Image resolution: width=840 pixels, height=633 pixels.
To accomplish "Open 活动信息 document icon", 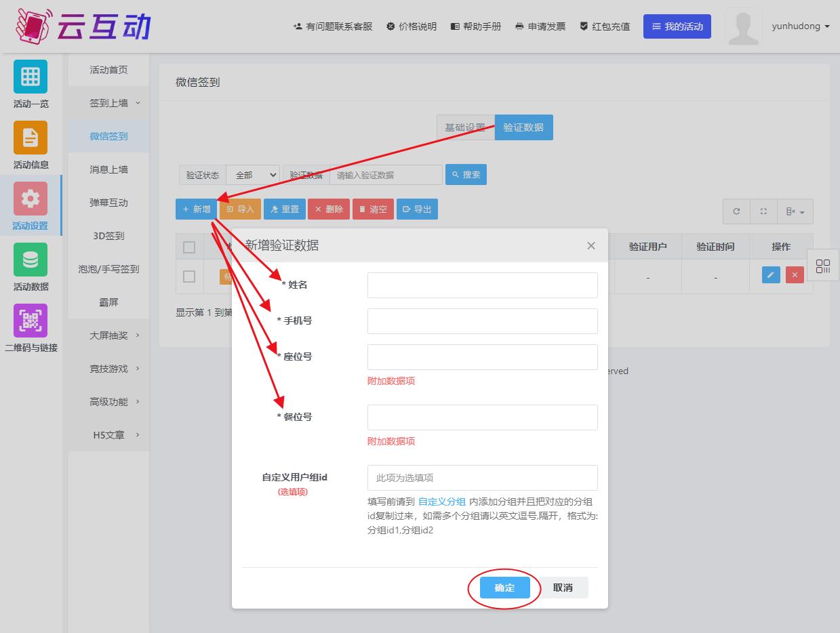I will tap(31, 138).
